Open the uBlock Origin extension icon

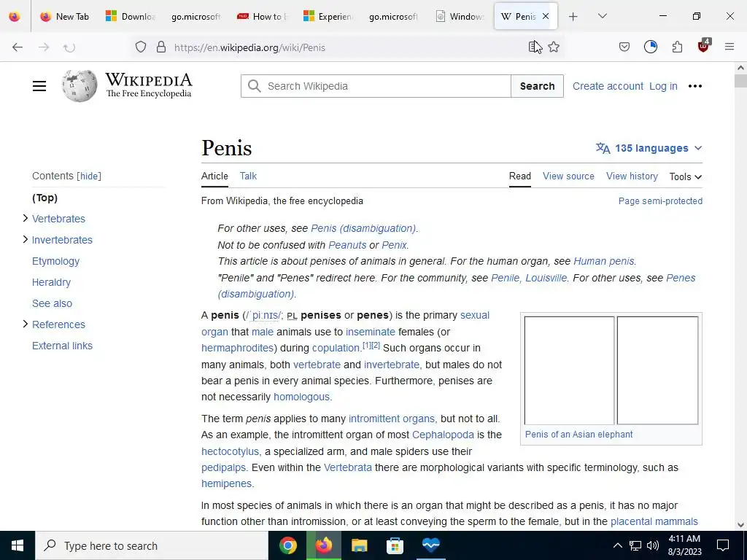[704, 46]
